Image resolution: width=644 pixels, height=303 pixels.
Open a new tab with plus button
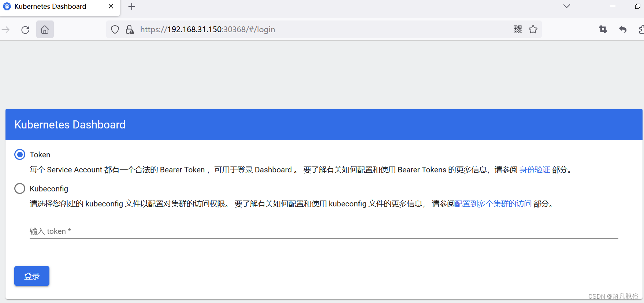click(132, 7)
